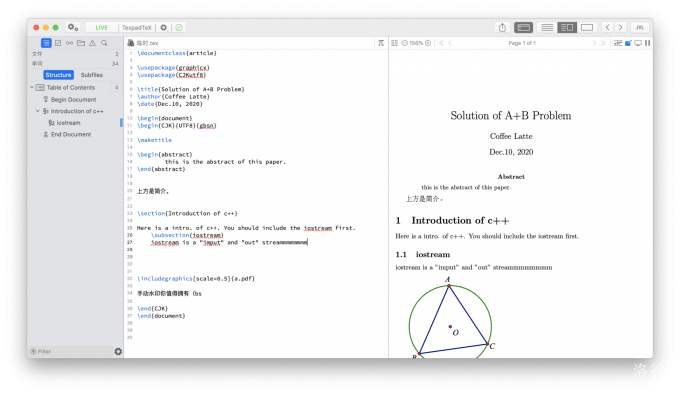This screenshot has height=394, width=680.
Task: Open the typeset settings gear dropdown
Action: tap(163, 27)
